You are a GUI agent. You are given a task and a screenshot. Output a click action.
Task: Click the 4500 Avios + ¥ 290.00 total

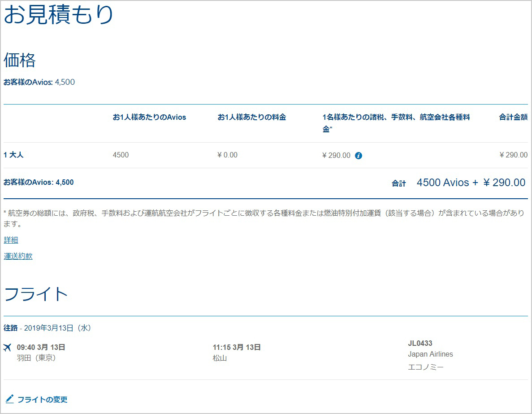pyautogui.click(x=471, y=183)
